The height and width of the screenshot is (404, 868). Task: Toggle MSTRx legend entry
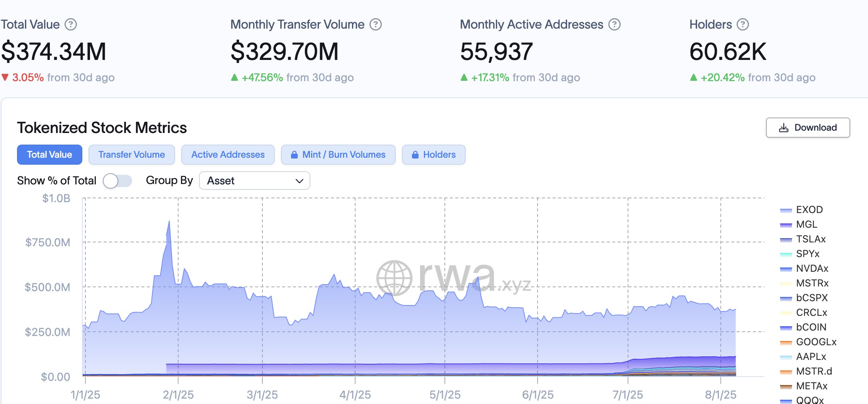coord(805,283)
